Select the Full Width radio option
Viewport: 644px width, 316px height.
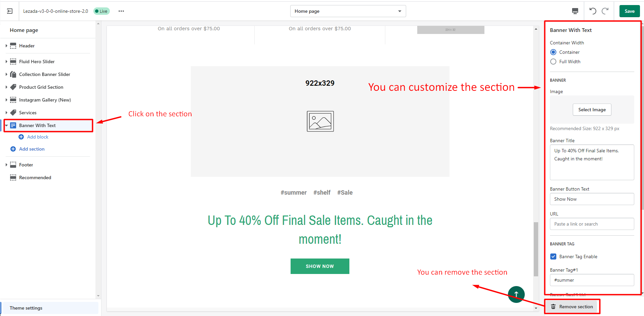(x=553, y=62)
